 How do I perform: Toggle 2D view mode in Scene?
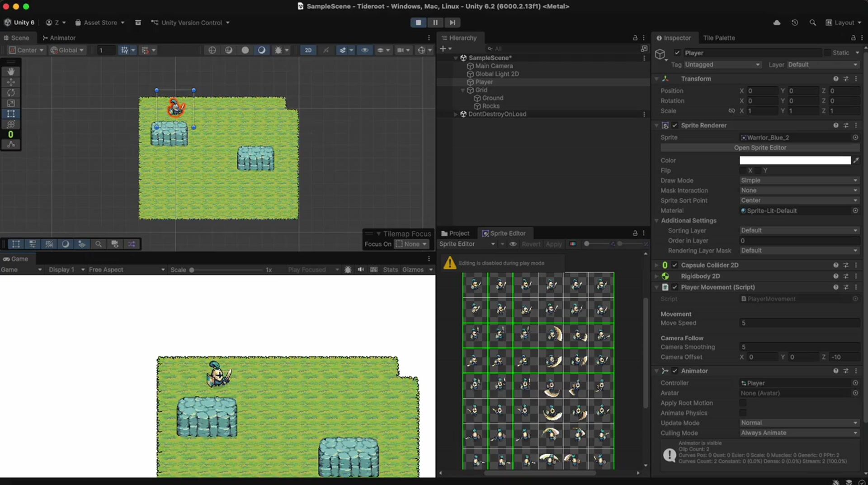(x=308, y=50)
